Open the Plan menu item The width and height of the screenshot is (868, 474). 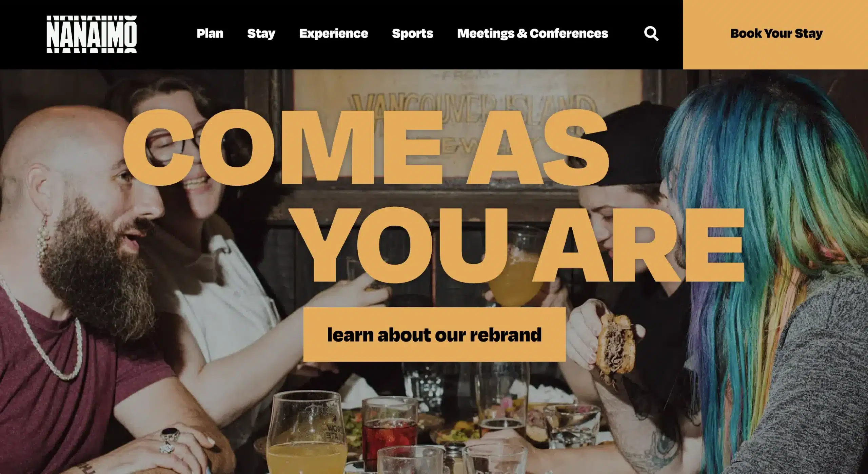click(210, 34)
